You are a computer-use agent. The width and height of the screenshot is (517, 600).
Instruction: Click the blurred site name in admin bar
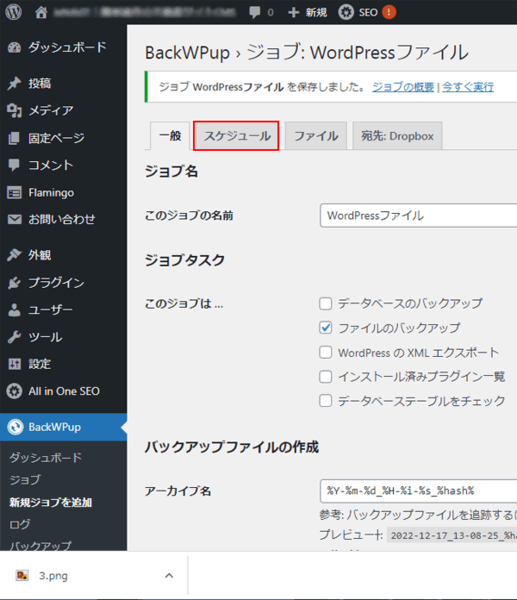point(144,12)
